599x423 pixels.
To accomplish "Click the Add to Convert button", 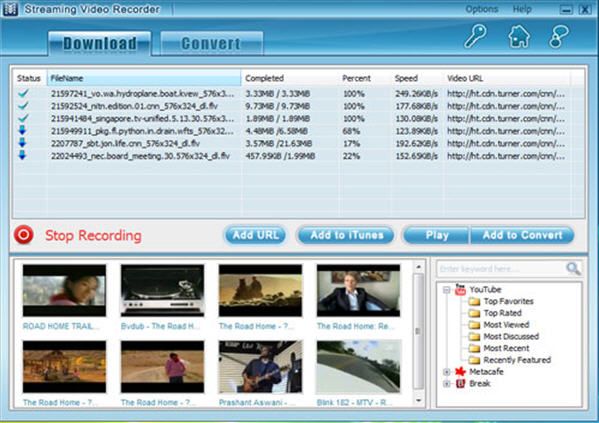I will point(522,235).
